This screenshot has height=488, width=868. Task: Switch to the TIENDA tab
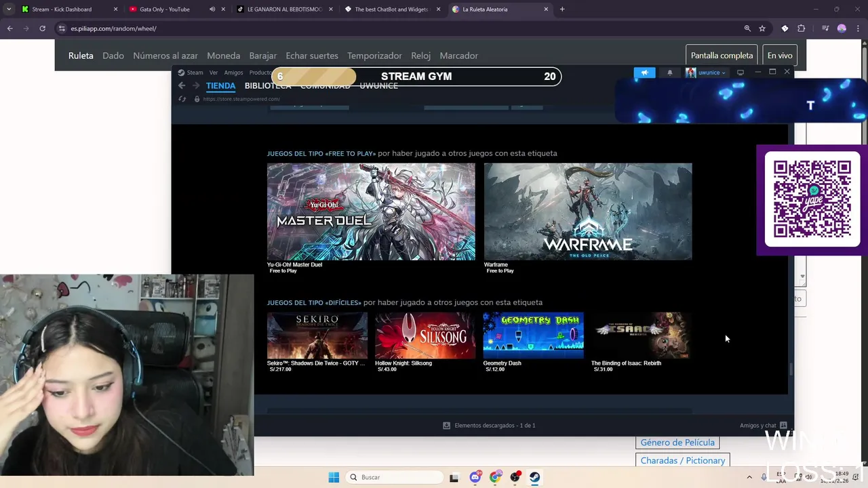[x=220, y=86]
